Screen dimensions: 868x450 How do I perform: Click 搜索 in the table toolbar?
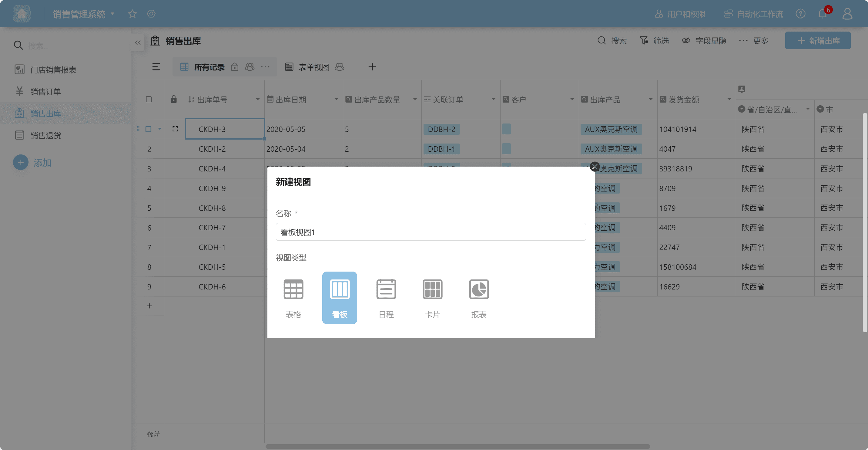[612, 41]
